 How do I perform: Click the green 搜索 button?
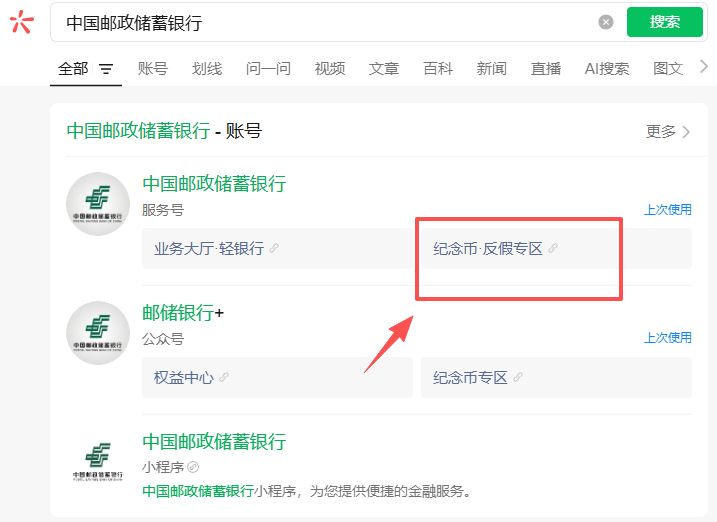[x=664, y=22]
